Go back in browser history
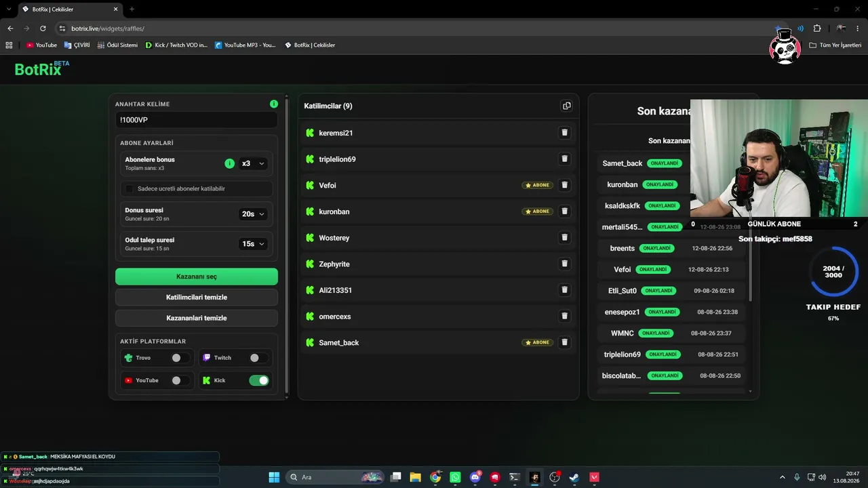 click(10, 28)
